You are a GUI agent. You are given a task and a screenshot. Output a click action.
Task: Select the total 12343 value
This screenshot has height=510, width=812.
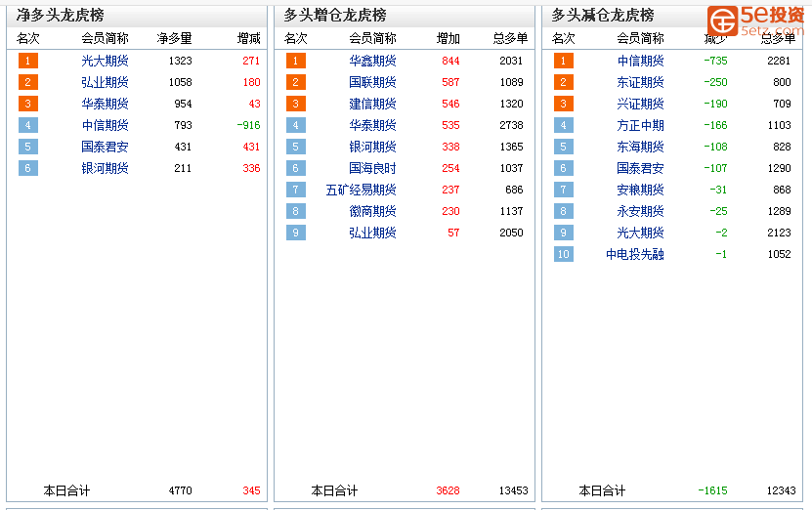(x=782, y=490)
